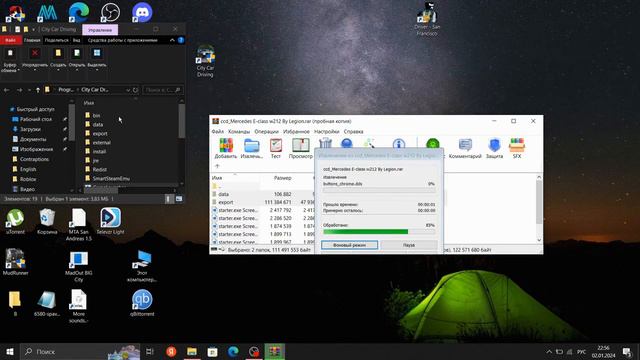This screenshot has width=640, height=360.
Task: Click the taskbar Поиск search box
Action: pyautogui.click(x=80, y=351)
